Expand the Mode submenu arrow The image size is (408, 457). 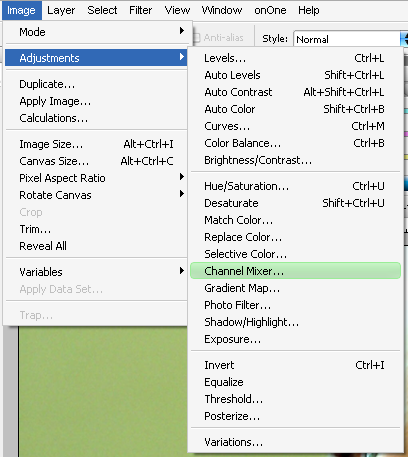pos(182,31)
